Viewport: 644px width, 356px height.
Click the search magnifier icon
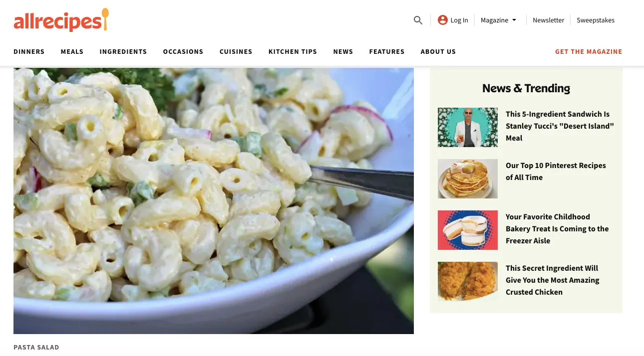[418, 20]
